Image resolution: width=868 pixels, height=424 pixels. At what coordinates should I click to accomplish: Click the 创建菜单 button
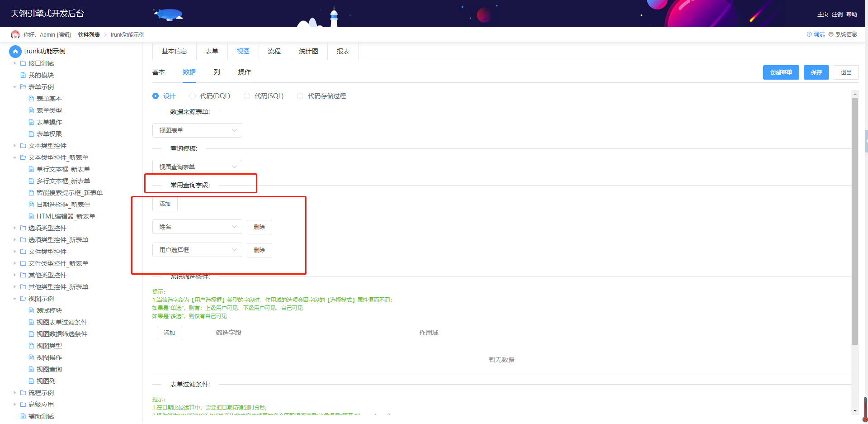tap(781, 72)
